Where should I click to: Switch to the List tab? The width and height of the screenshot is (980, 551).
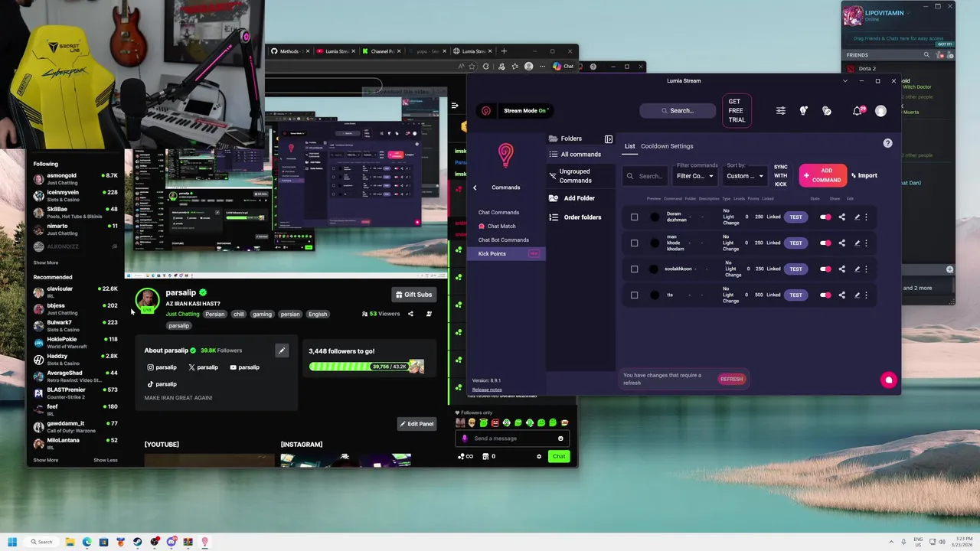[x=629, y=146]
